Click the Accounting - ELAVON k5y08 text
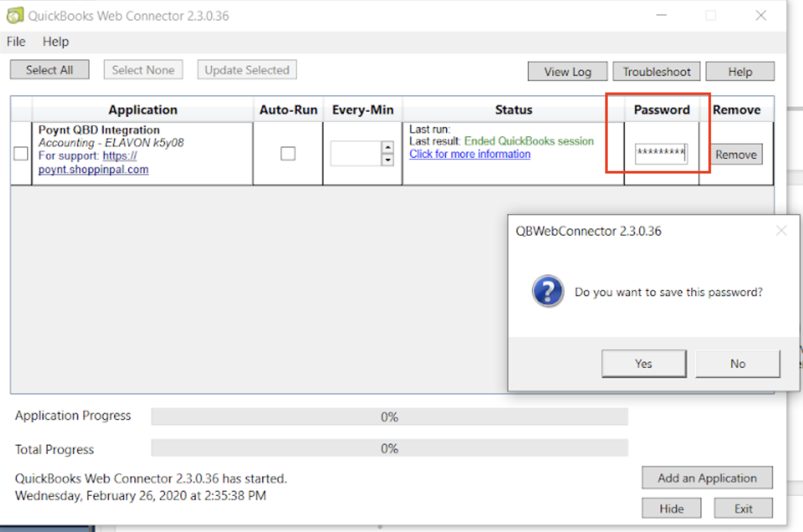The image size is (803, 532). tap(111, 143)
